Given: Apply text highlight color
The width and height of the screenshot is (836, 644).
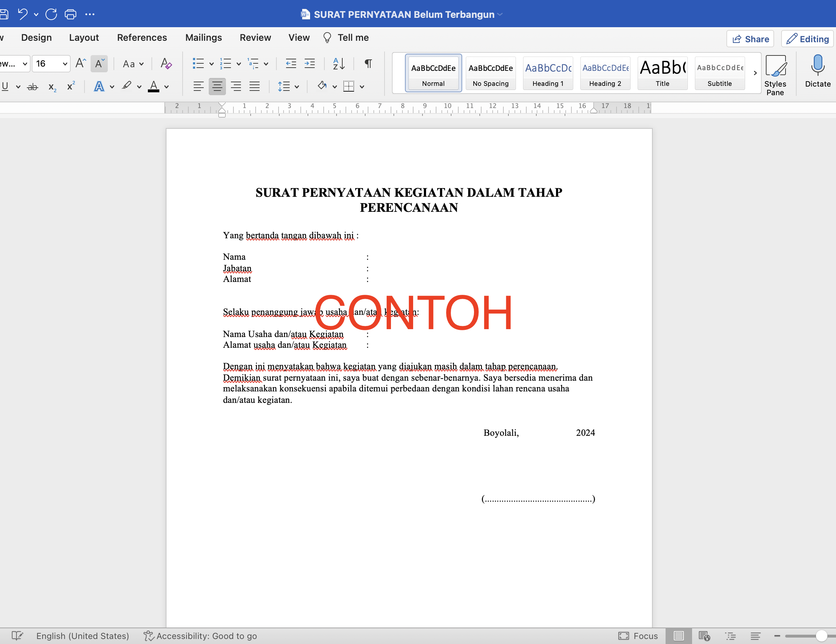Looking at the screenshot, I should tap(127, 86).
